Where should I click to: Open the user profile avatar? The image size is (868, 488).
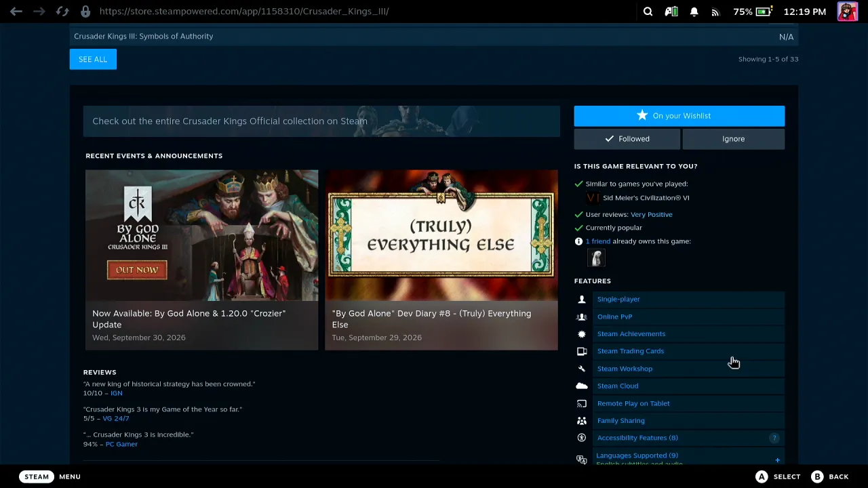point(847,12)
